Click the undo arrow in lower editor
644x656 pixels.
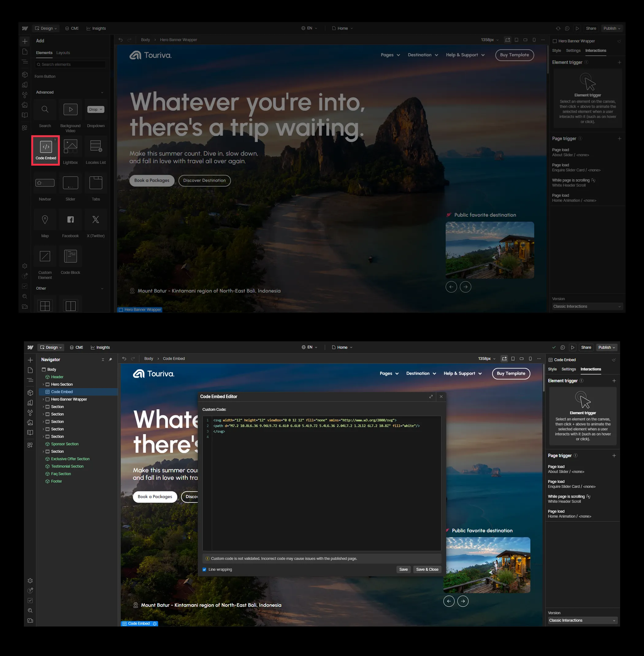[x=124, y=359]
